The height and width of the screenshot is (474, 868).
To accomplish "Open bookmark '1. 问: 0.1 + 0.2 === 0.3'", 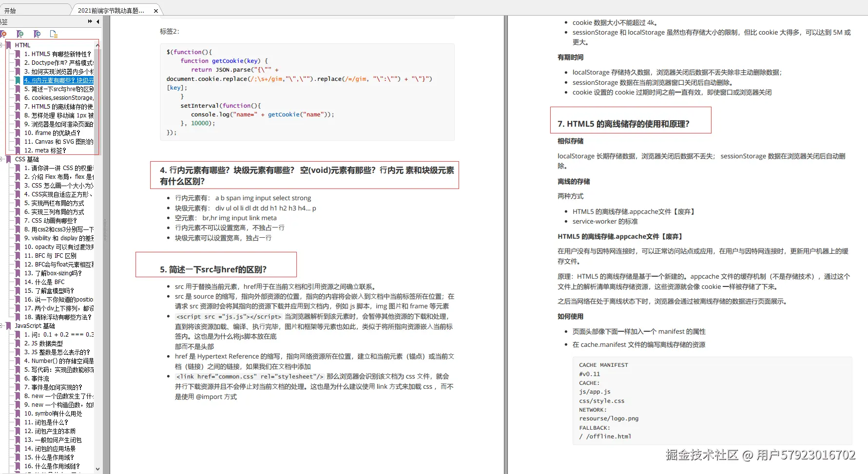I will point(58,335).
